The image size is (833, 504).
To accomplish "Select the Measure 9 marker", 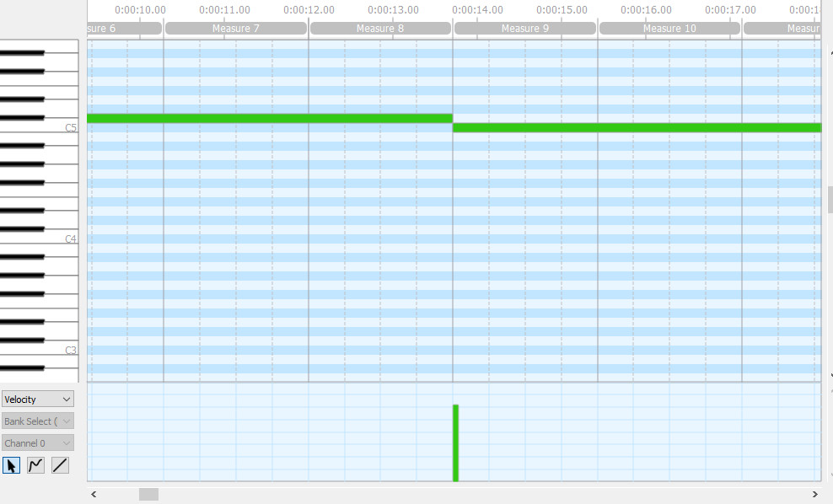I will pyautogui.click(x=525, y=29).
